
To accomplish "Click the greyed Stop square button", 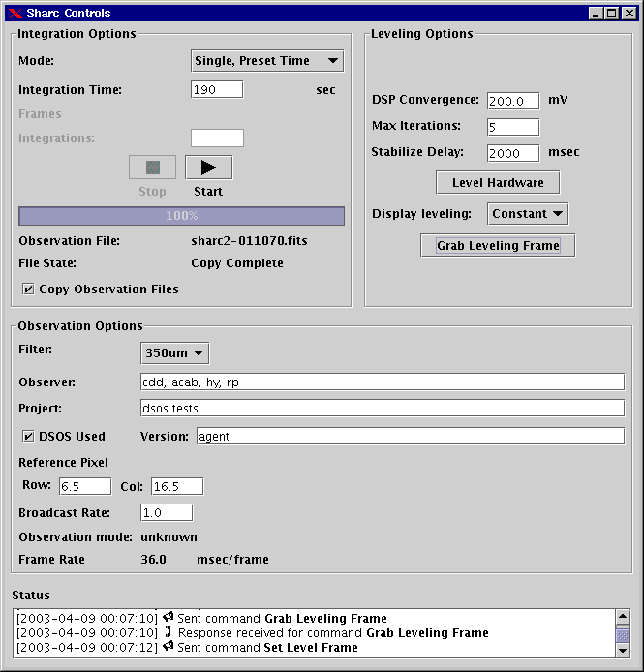I will (153, 168).
